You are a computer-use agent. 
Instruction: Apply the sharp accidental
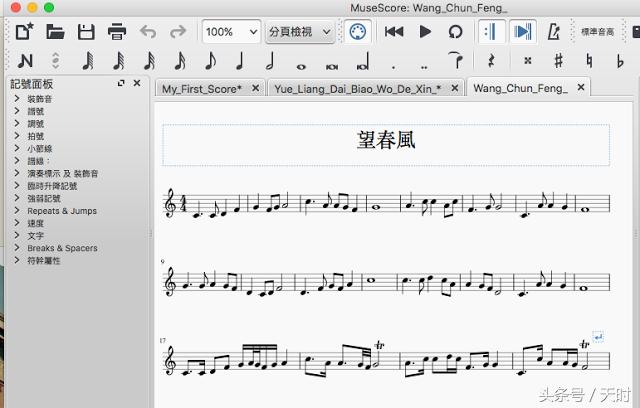coord(559,61)
